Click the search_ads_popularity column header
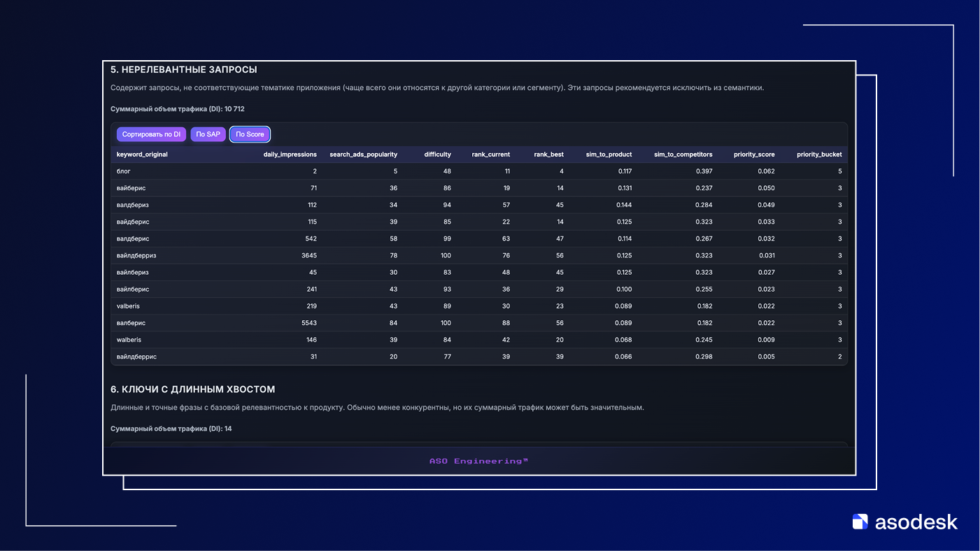 363,155
